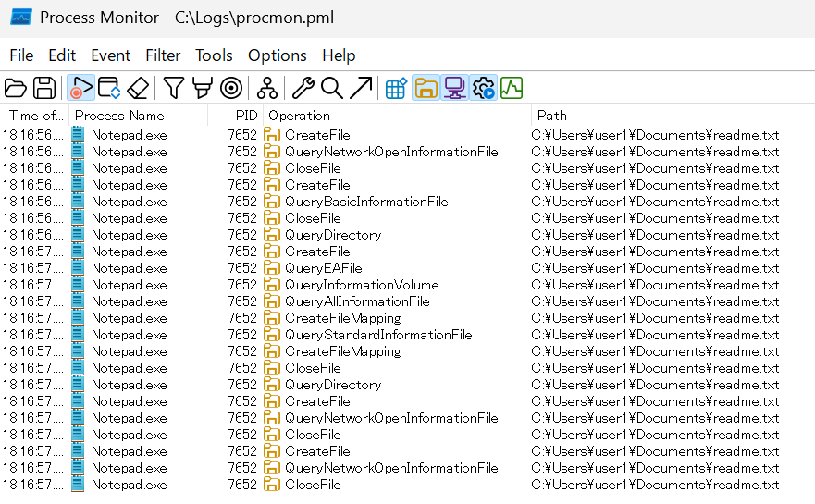Select the QueryStandardInformationFile row
The width and height of the screenshot is (815, 504).
[x=407, y=335]
